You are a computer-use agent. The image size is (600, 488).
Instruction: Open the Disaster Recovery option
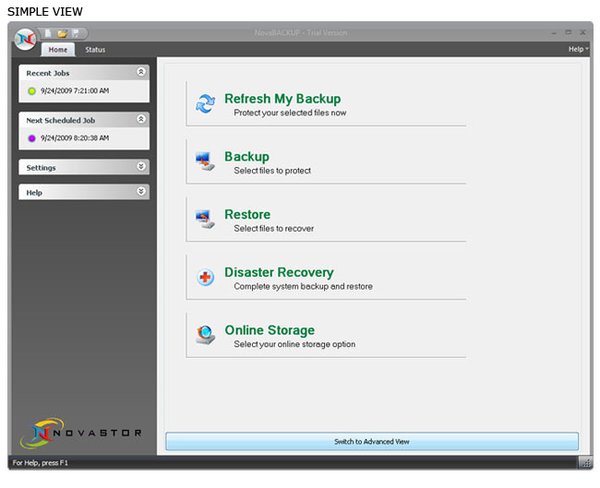point(326,277)
